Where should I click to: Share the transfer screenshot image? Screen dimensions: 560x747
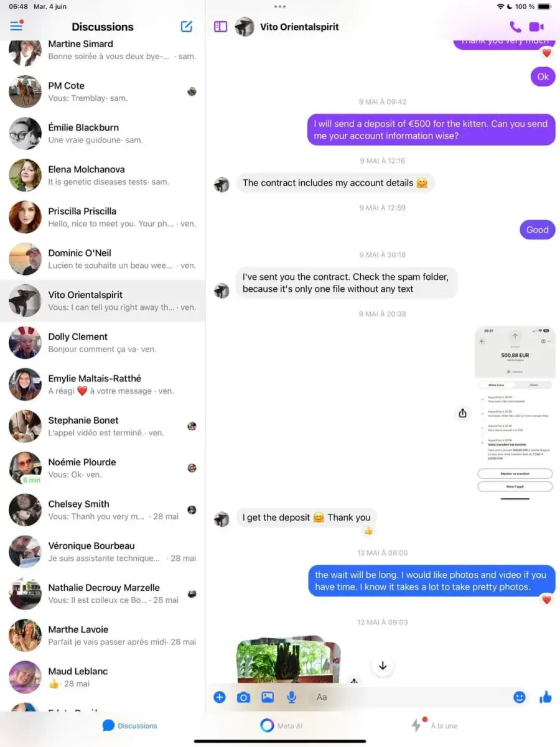tap(463, 413)
